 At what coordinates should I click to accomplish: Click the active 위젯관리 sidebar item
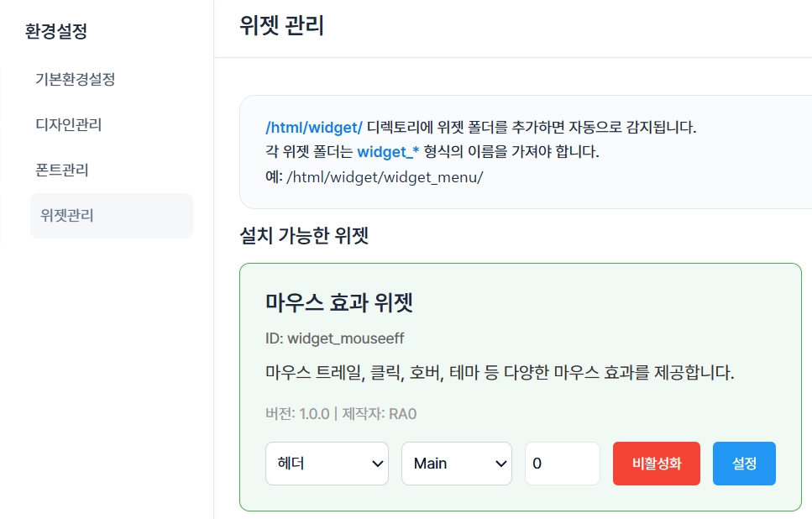[x=67, y=216]
